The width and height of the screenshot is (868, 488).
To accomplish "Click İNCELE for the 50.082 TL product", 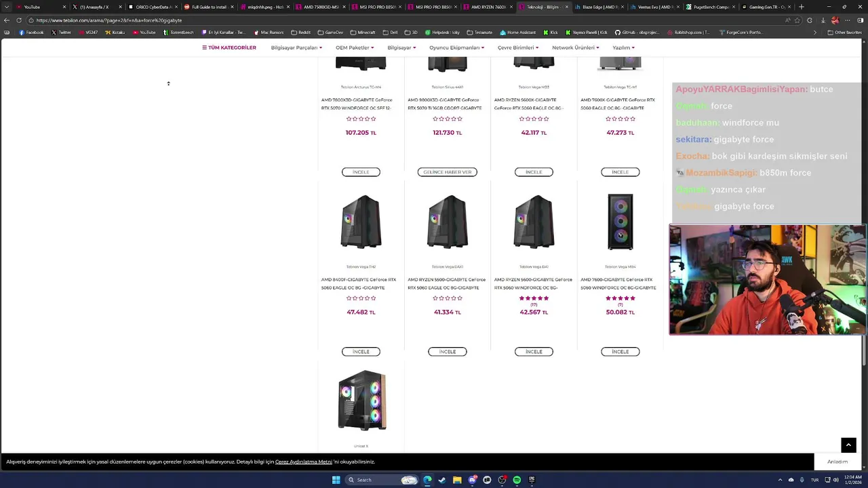I will pos(620,352).
